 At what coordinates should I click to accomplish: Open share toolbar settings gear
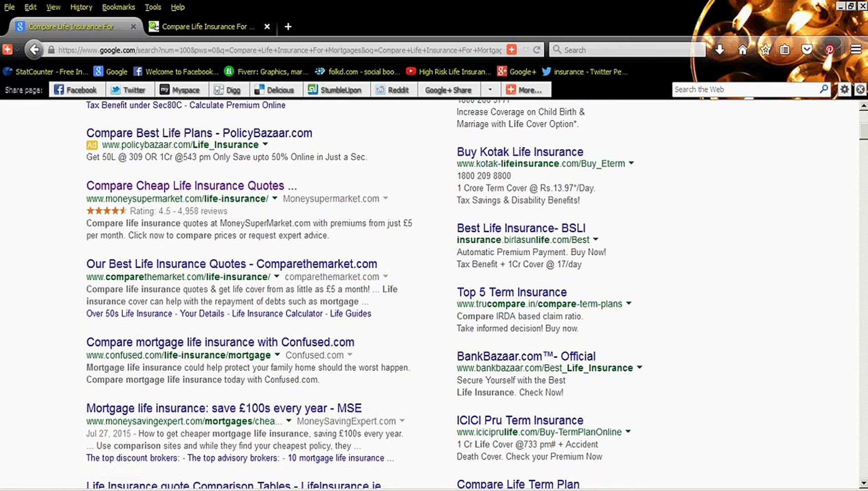pyautogui.click(x=844, y=90)
